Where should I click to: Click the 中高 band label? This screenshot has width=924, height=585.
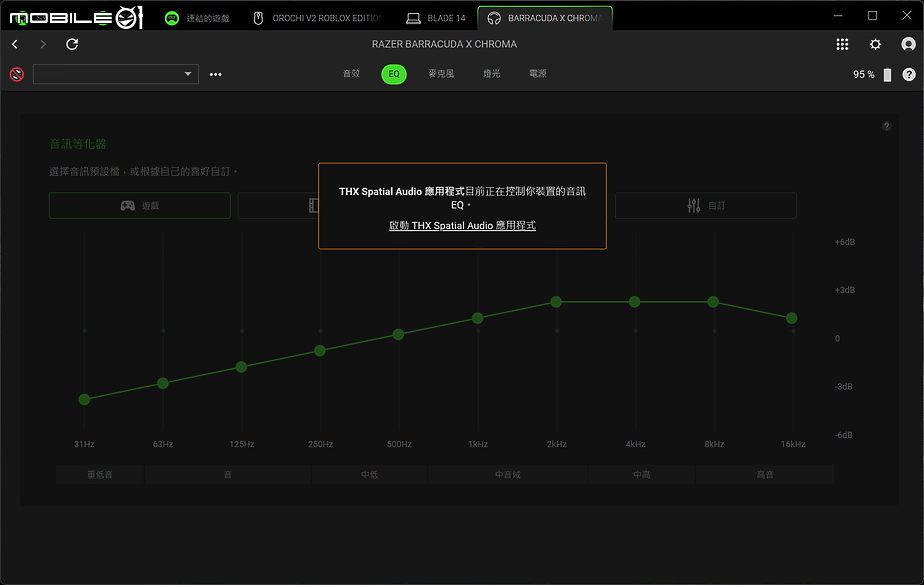point(642,474)
